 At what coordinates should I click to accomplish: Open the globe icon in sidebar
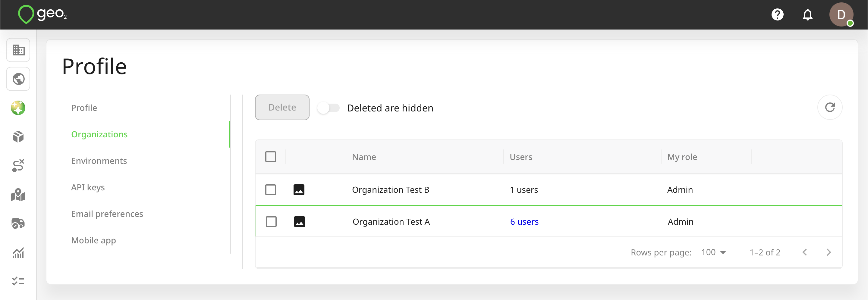pos(18,79)
